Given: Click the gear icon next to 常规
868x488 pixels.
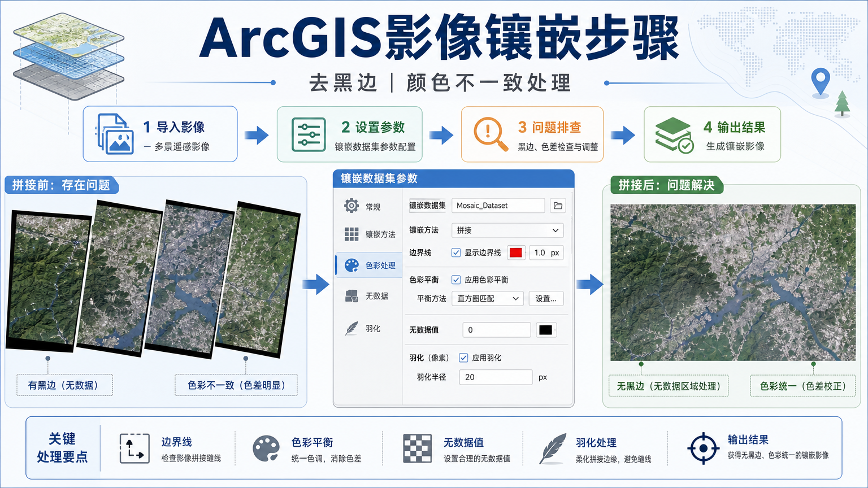Looking at the screenshot, I should [x=351, y=206].
